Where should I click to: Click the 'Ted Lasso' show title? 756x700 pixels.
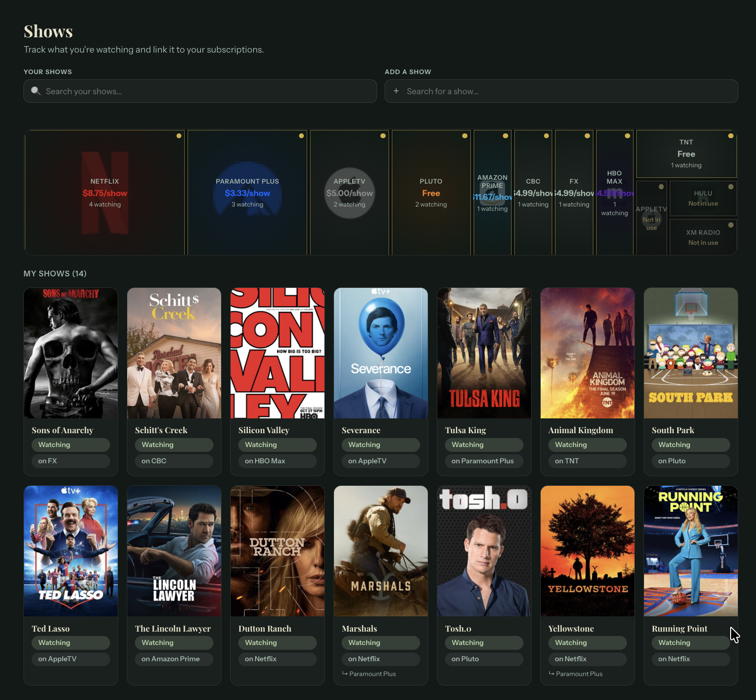(51, 629)
